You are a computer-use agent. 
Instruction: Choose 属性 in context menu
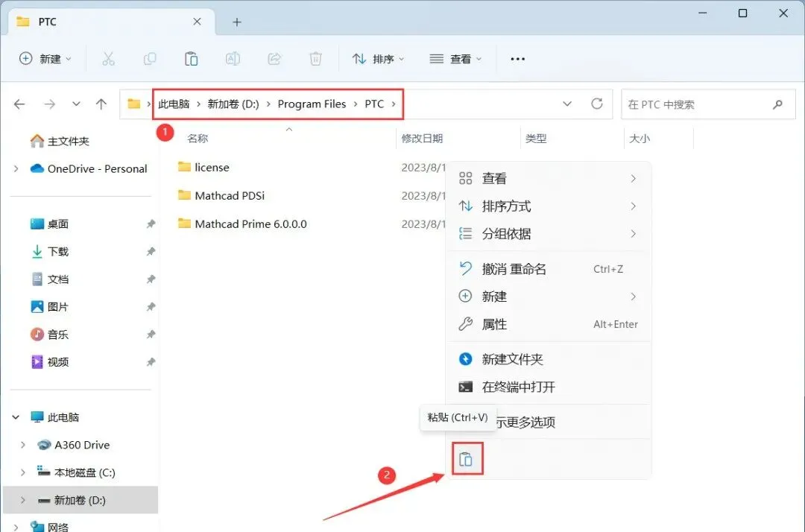pos(549,324)
